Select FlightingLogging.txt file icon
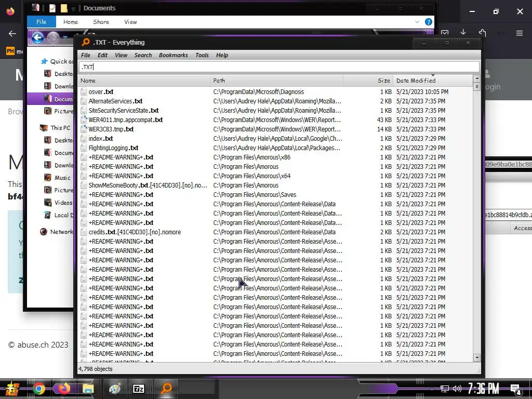532x399 pixels. [x=84, y=148]
